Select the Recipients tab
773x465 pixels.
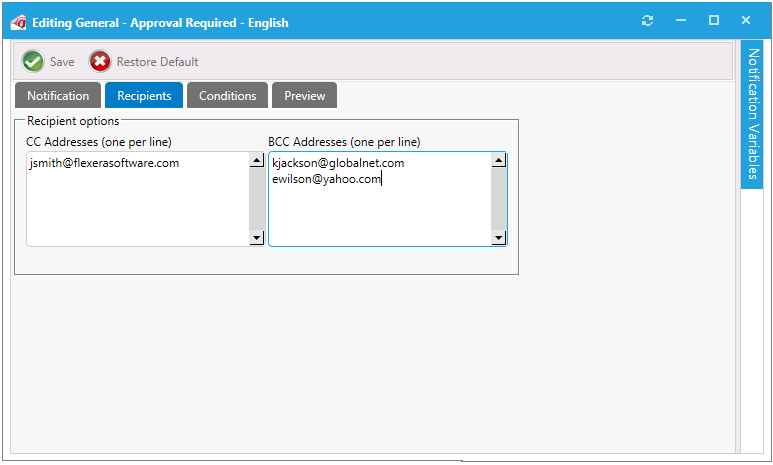(144, 96)
